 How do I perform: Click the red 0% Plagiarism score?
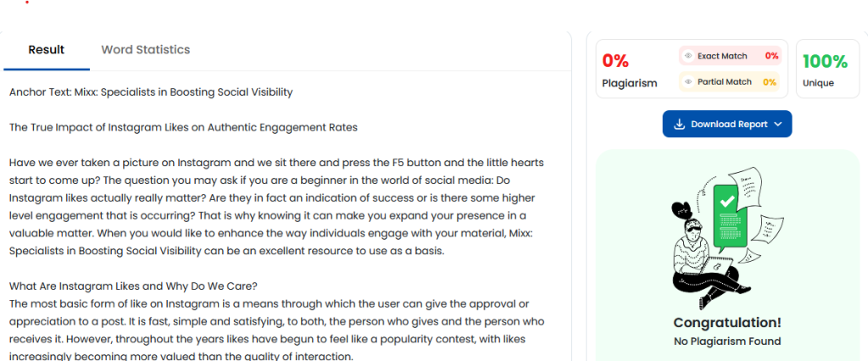615,61
